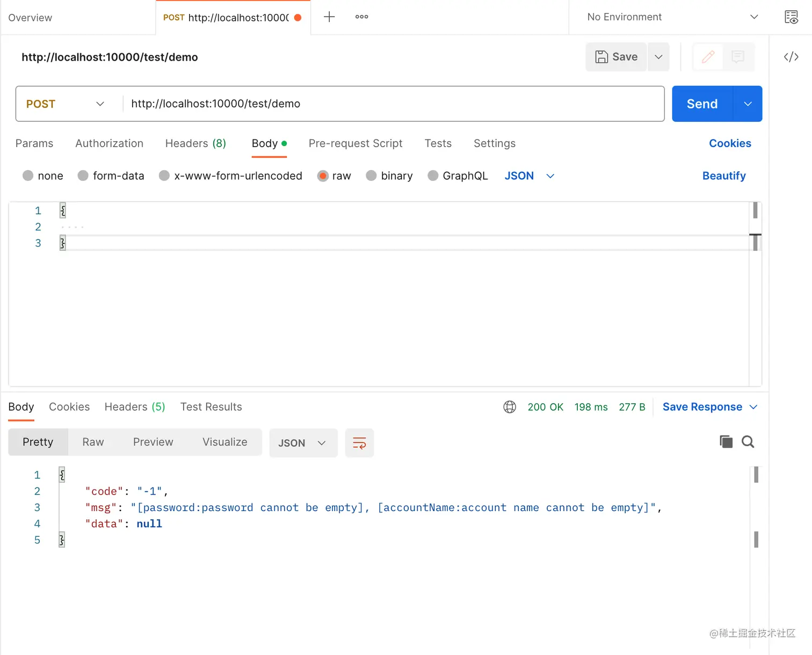Screen dimensions: 812x655
Task: Select the form-data body type
Action: point(83,176)
